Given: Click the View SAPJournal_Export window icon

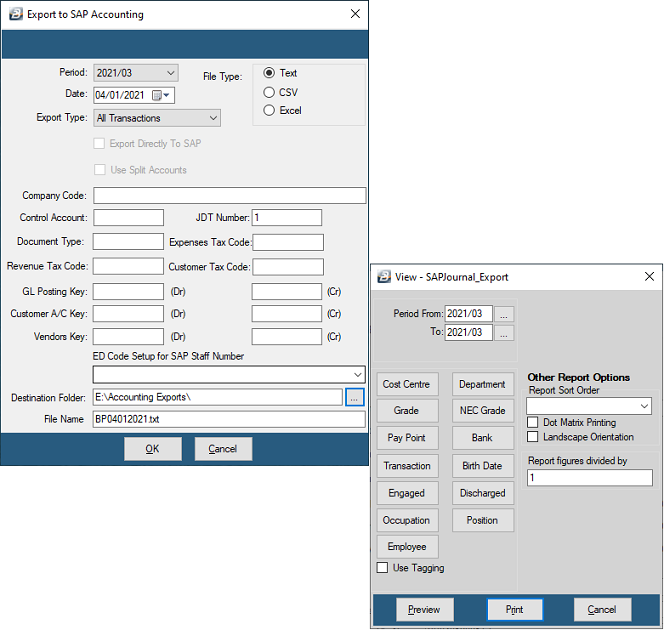Looking at the screenshot, I should pyautogui.click(x=384, y=277).
